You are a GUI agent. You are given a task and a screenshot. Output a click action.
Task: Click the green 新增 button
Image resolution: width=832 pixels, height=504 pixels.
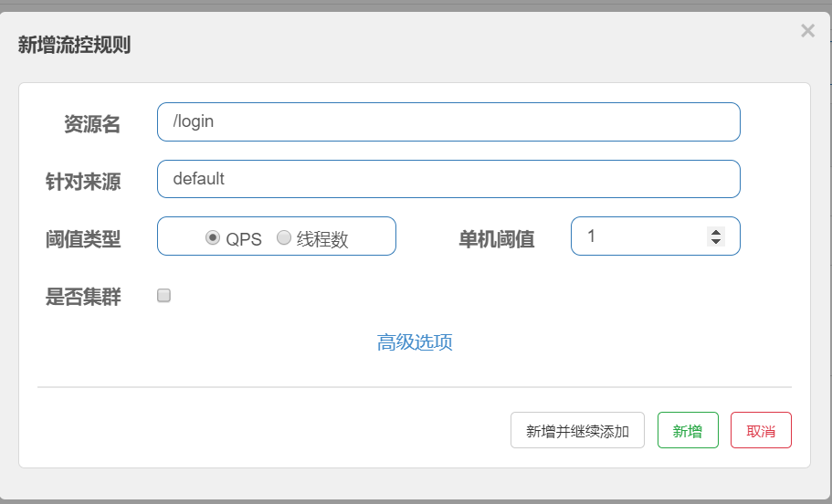[688, 430]
